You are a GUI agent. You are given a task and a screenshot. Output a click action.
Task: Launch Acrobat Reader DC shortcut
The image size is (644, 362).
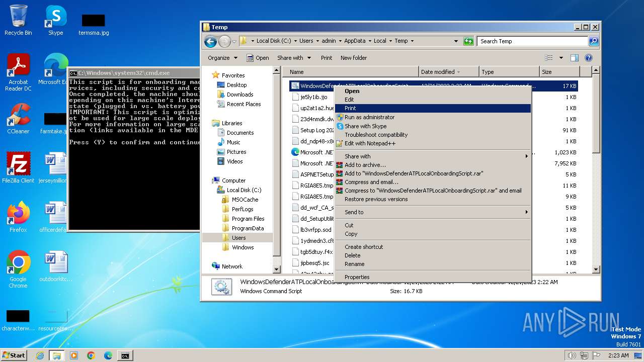click(x=18, y=72)
